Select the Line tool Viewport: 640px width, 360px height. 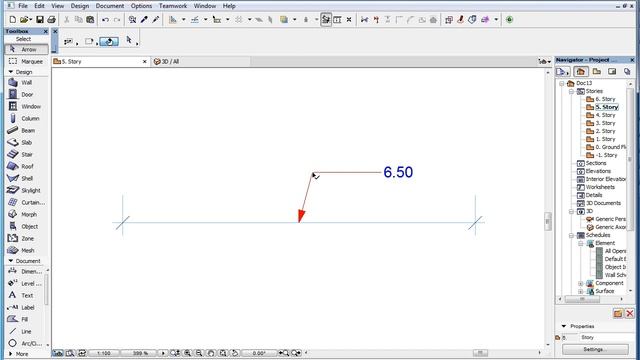coord(25,331)
